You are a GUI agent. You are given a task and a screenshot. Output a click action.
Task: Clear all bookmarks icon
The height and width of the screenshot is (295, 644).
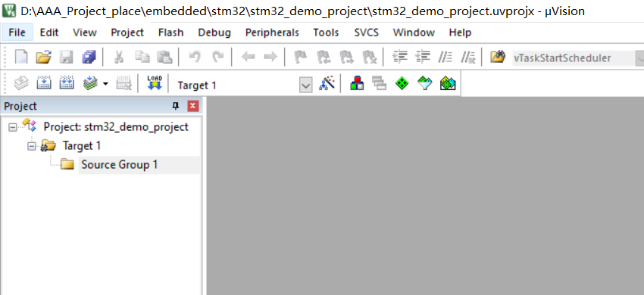(x=369, y=57)
